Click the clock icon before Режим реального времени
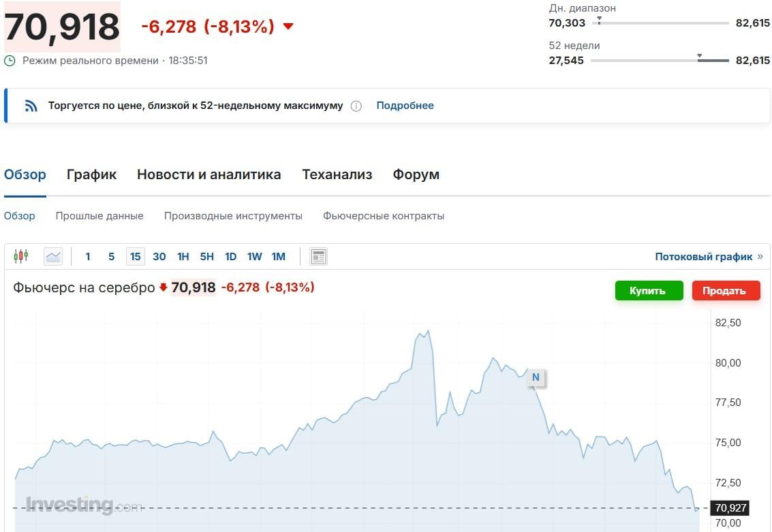The width and height of the screenshot is (772, 532). 10,61
